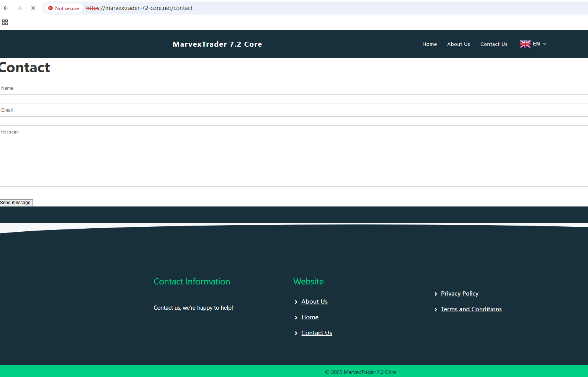Viewport: 588px width, 377px height.
Task: Click the Not secure warning badge
Action: coord(64,8)
